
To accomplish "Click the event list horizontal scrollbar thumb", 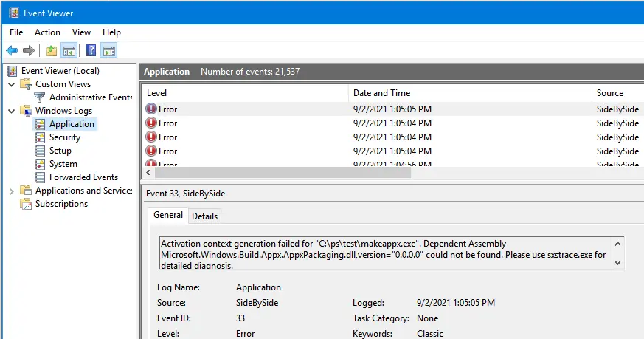I will tap(283, 173).
